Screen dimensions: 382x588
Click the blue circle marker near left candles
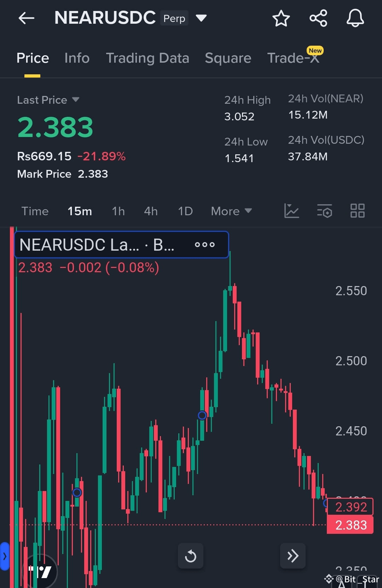click(x=77, y=492)
